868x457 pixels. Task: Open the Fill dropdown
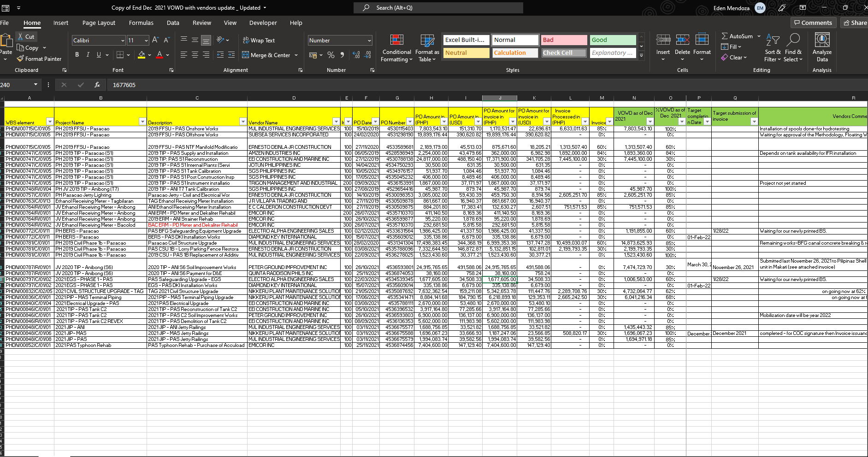(x=731, y=47)
